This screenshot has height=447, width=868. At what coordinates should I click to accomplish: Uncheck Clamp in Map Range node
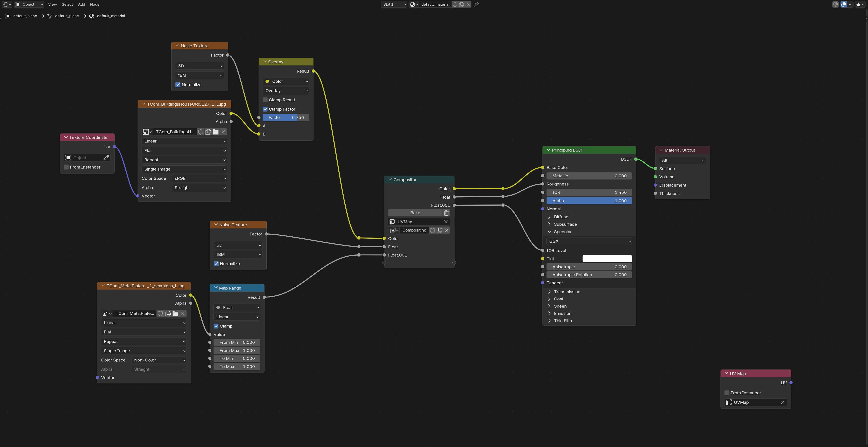click(216, 326)
